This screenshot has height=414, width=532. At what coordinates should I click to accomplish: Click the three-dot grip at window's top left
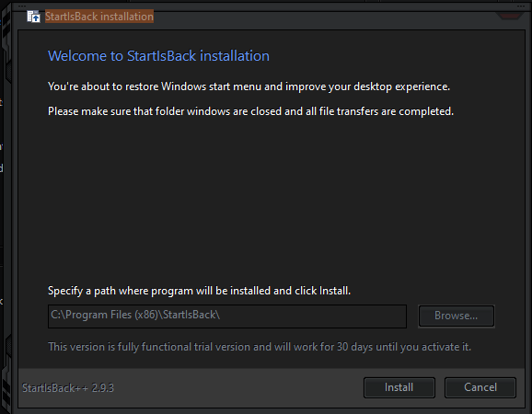[22, 6]
